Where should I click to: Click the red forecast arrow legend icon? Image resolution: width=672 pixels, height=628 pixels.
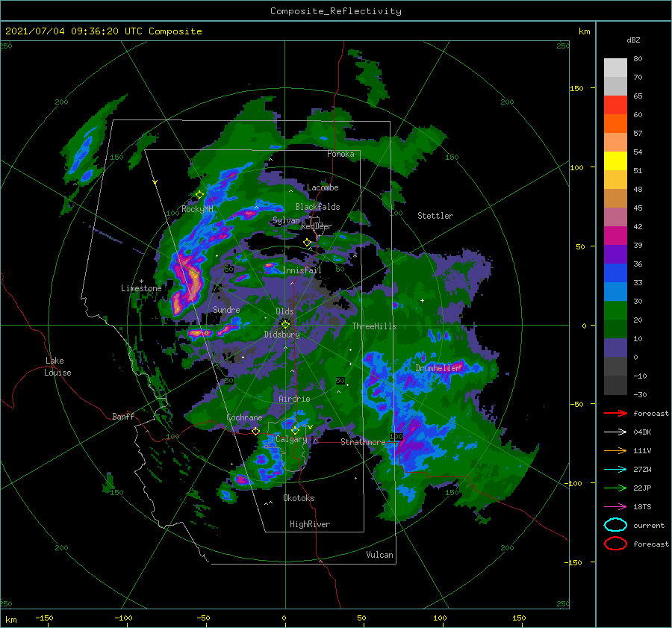point(615,413)
